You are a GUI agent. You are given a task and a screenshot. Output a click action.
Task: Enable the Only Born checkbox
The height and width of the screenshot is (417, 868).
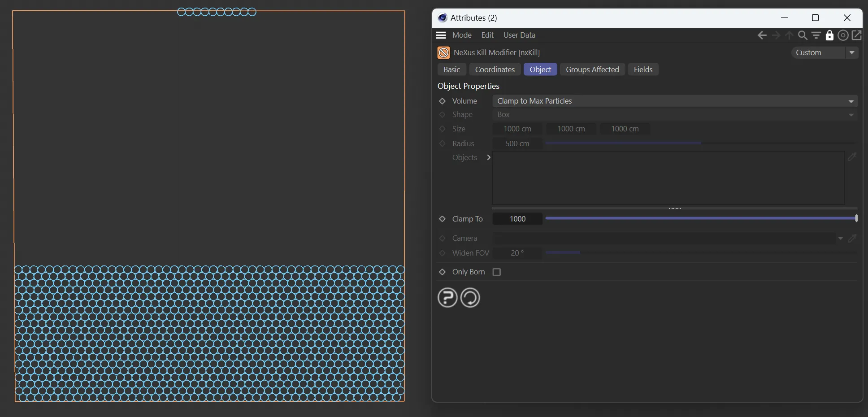coord(496,272)
